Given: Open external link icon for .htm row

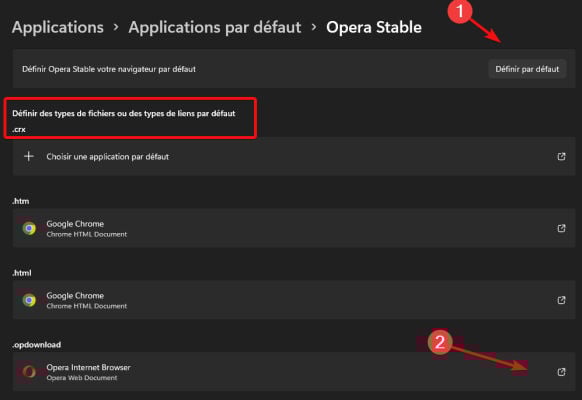Looking at the screenshot, I should [561, 228].
